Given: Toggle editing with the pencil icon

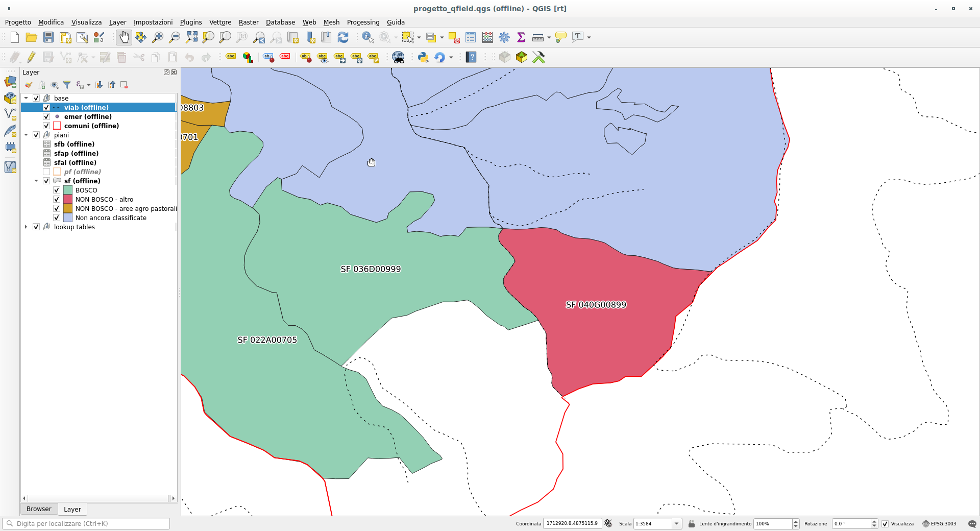Looking at the screenshot, I should pyautogui.click(x=32, y=57).
